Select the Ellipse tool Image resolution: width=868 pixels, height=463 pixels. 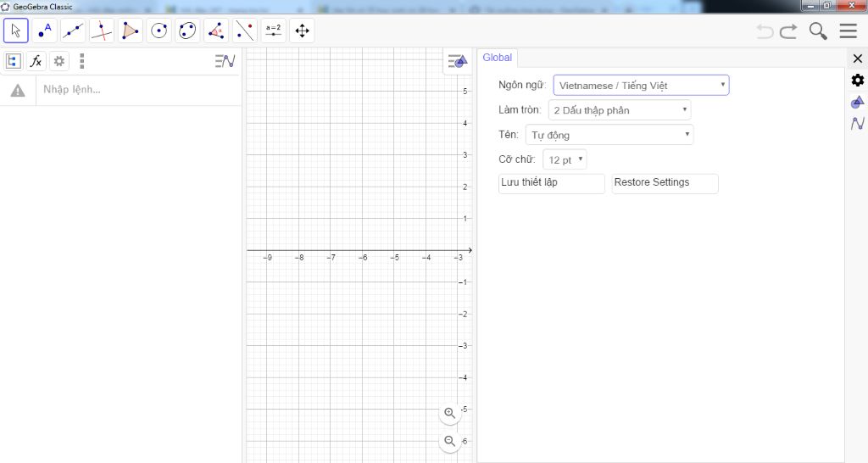point(187,31)
